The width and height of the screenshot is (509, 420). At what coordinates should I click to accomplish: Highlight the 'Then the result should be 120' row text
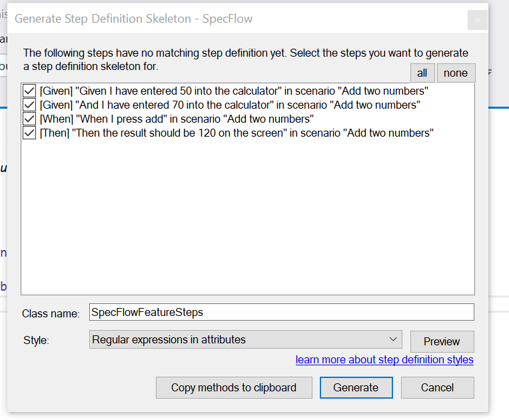[237, 133]
